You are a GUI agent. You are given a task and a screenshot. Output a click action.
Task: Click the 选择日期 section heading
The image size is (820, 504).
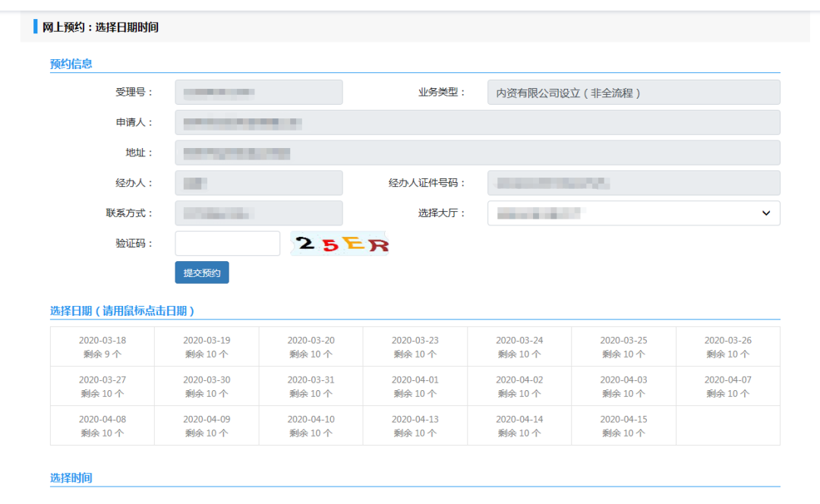click(x=122, y=311)
